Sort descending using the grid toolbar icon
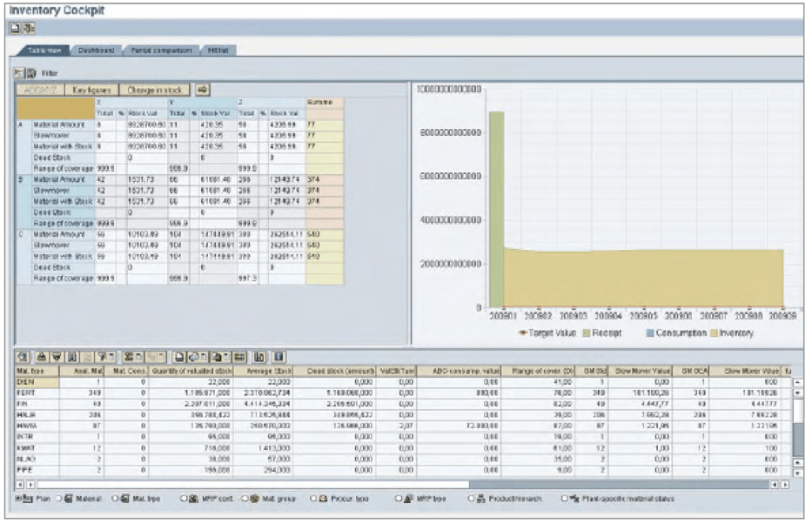 (x=57, y=357)
